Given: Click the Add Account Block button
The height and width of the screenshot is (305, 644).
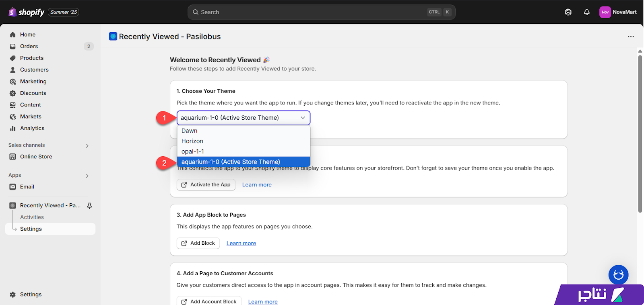Looking at the screenshot, I should pos(209,301).
